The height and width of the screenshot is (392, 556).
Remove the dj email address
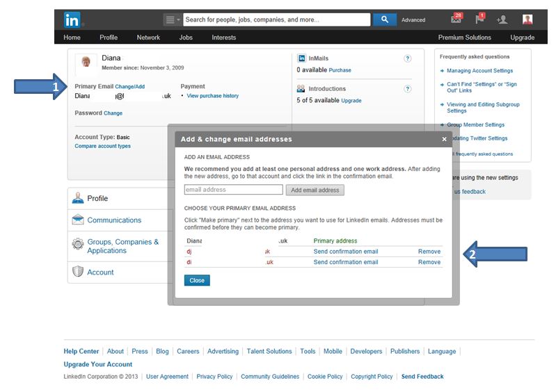tap(429, 252)
